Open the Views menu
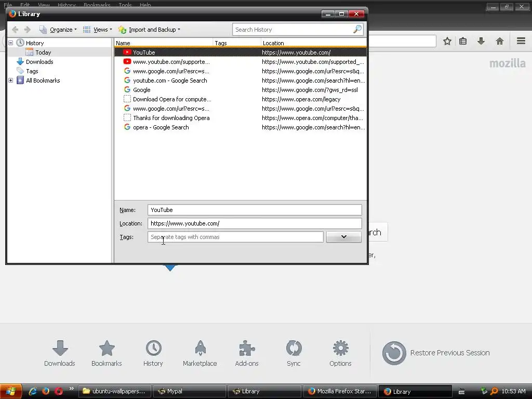Viewport: 532px width, 399px height. tap(97, 30)
